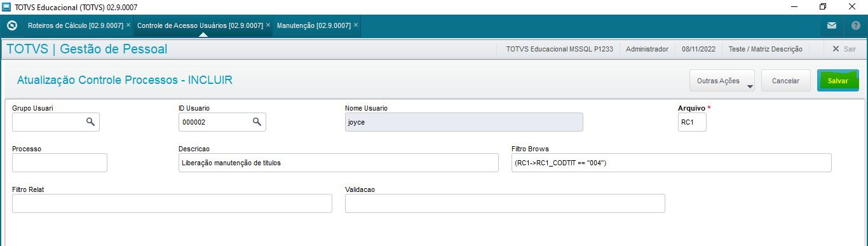Viewport: 868px width, 246px height.
Task: Click the TOTVS app icon in title bar
Action: pos(7,7)
